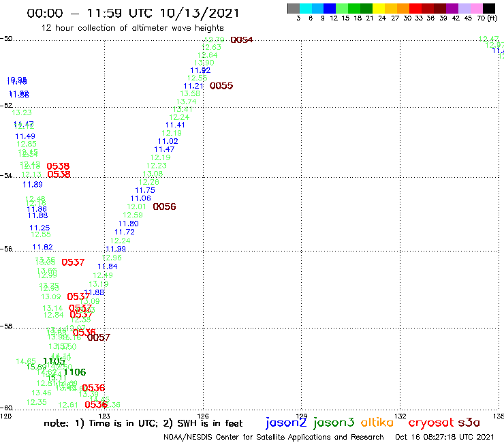The image size is (504, 443).
Task: Click the 'jason2' satellite label
Action: 286,423
